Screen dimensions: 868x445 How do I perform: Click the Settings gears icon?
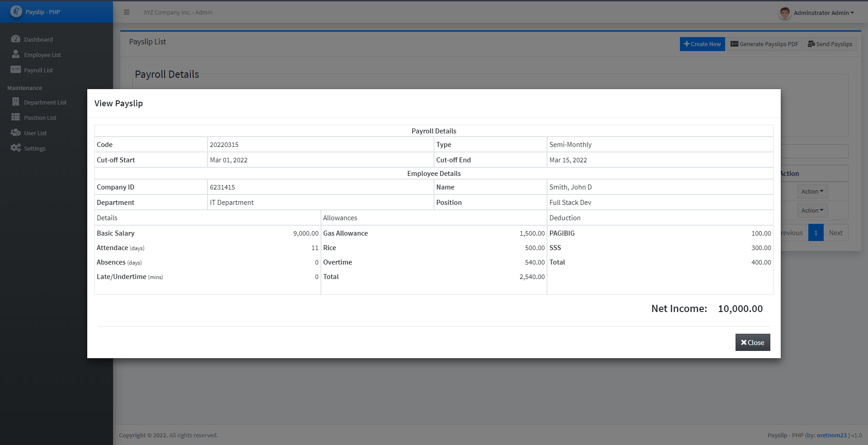15,148
